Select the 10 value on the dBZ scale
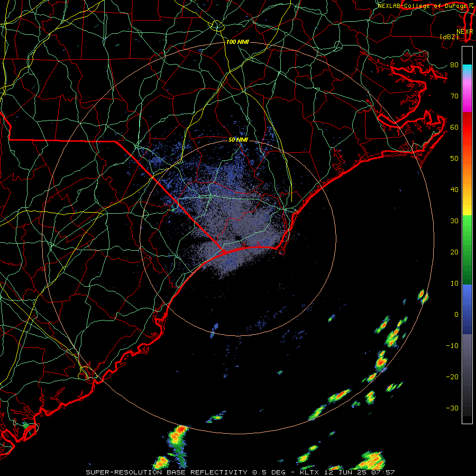The height and width of the screenshot is (476, 476). coord(454,283)
